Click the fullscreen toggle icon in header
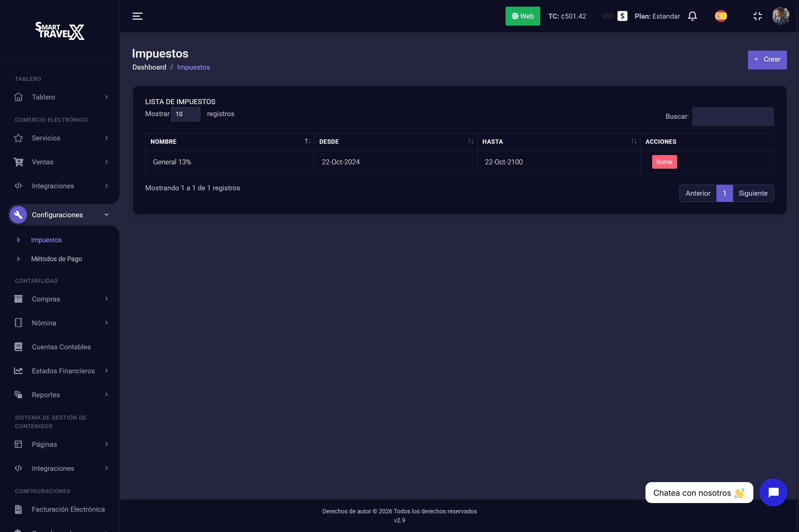799x532 pixels. click(757, 16)
